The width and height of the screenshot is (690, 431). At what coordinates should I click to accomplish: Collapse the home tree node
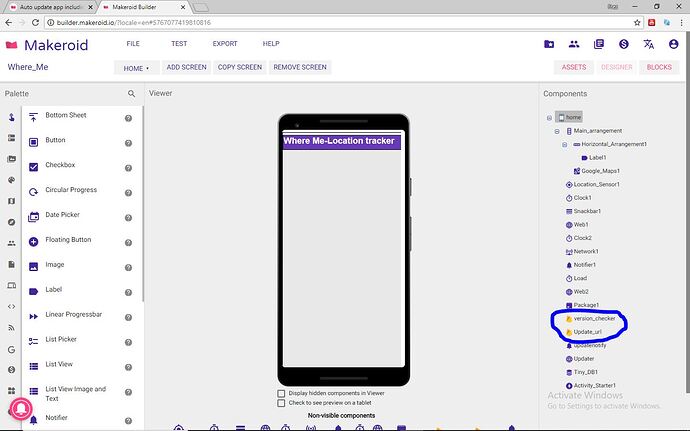[x=549, y=118]
